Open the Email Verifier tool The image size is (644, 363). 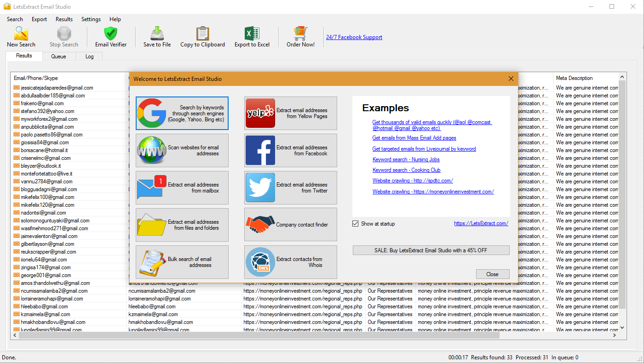[x=110, y=34]
